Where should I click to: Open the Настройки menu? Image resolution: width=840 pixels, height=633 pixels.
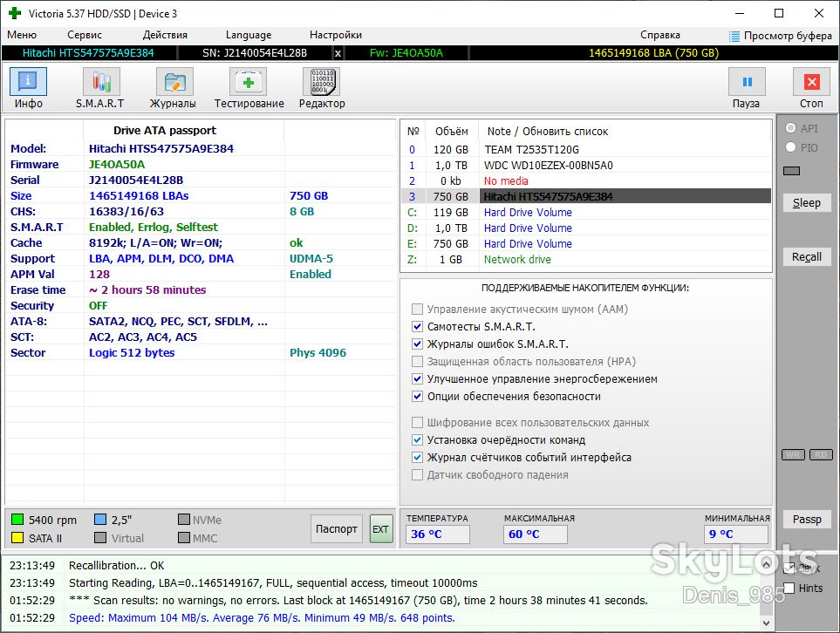tap(335, 35)
